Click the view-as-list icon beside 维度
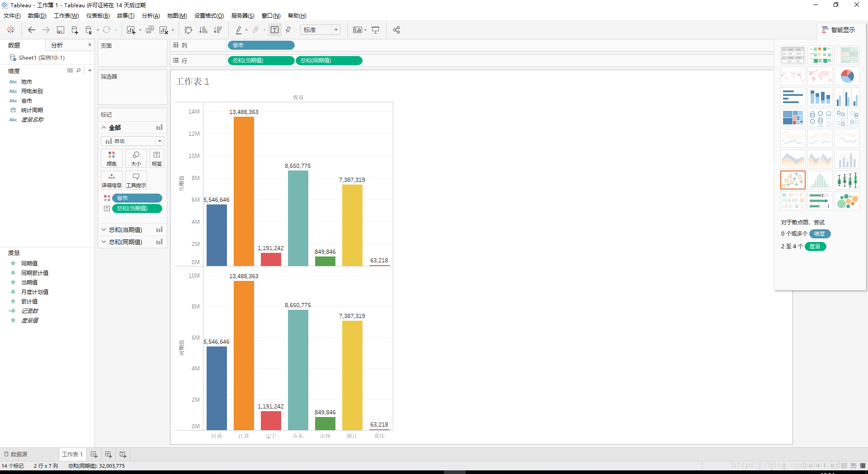Screen dimensions: 868x474 (70, 71)
